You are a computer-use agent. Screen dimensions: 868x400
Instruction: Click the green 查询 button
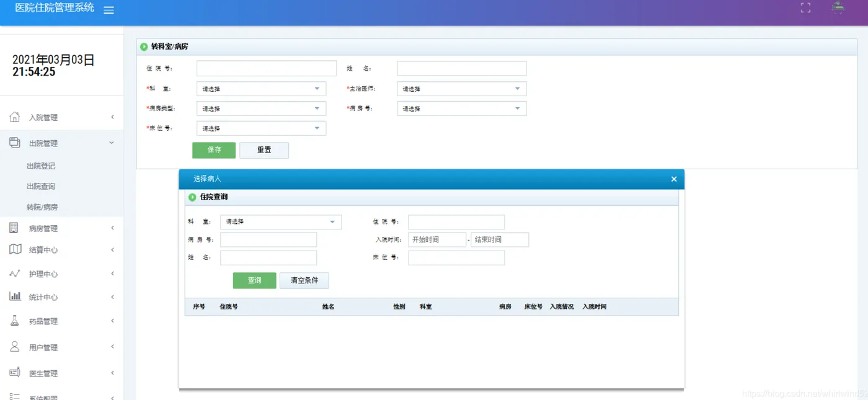point(254,280)
